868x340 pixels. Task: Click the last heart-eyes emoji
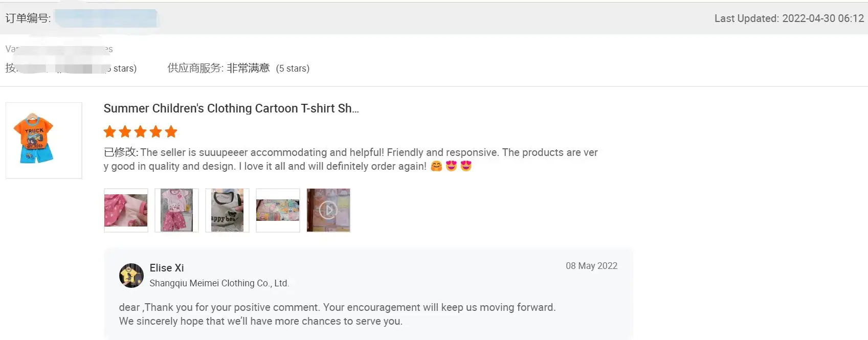(466, 166)
